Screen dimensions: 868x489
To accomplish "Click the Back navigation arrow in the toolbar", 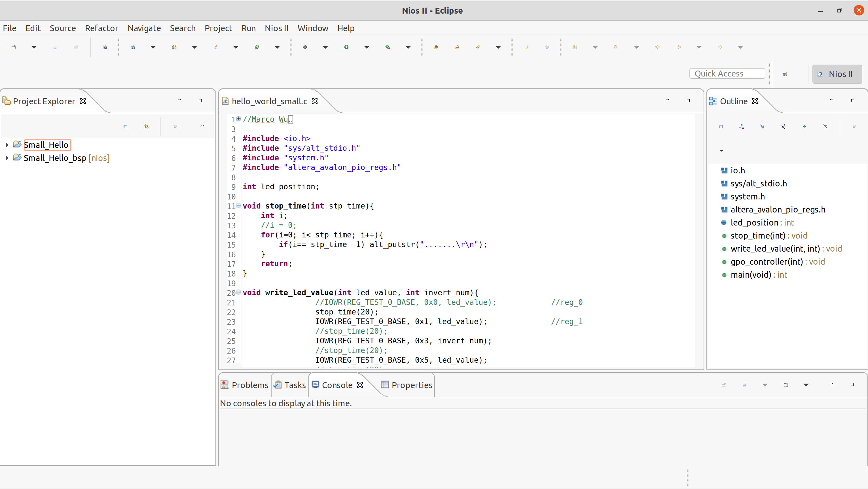I will click(679, 47).
